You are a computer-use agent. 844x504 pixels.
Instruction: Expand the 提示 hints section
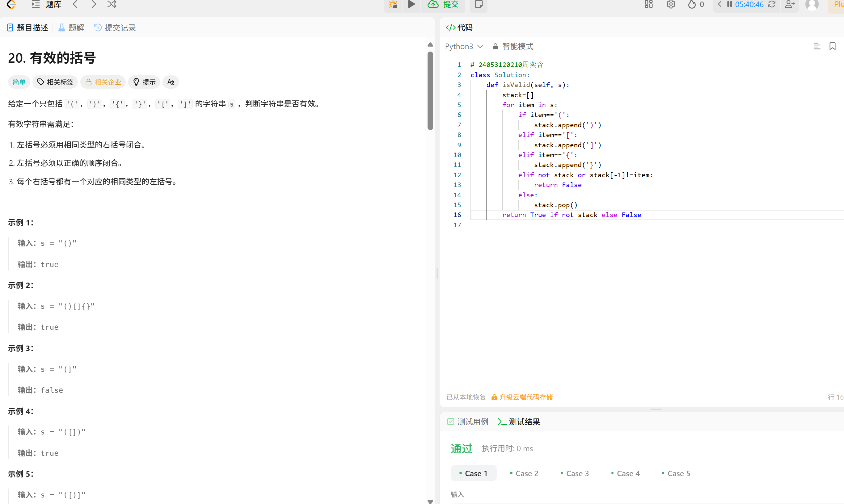(x=144, y=82)
